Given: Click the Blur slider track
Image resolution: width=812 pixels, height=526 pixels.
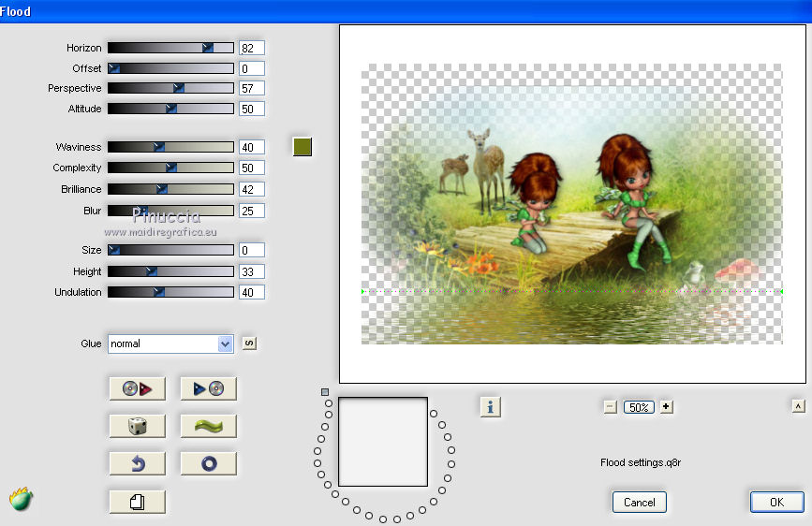Looking at the screenshot, I should [170, 211].
